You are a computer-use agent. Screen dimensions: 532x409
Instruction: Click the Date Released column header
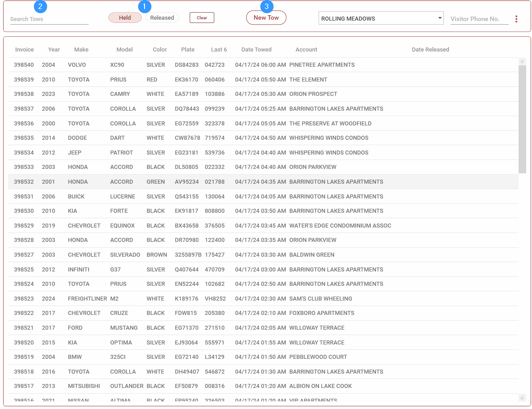coord(430,50)
